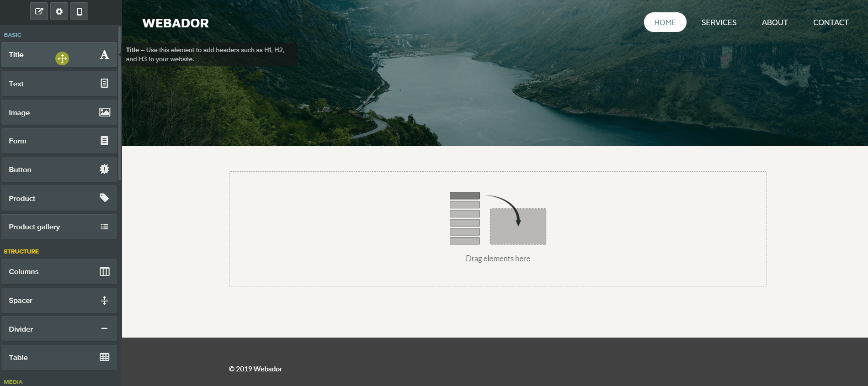Click the Image element's picture icon

tap(105, 112)
